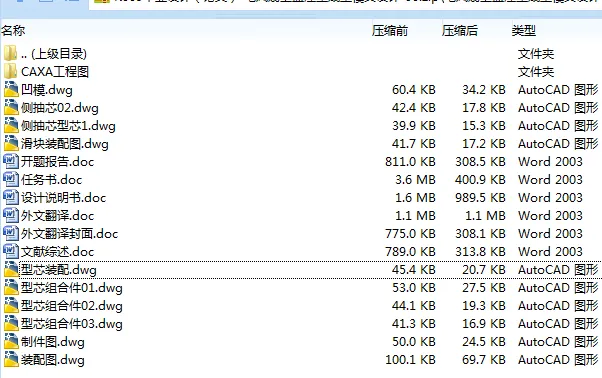The width and height of the screenshot is (602, 378).
Task: Select file name 滑块装配图.dwg
Action: [65, 144]
